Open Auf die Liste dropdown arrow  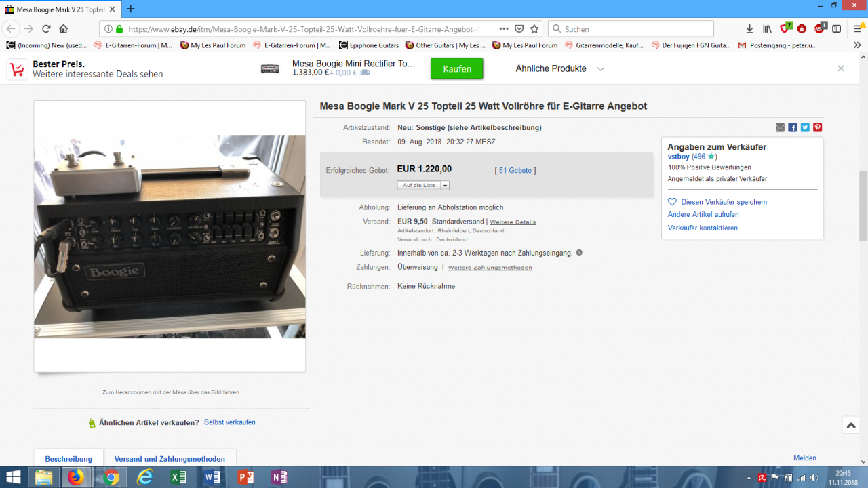click(x=445, y=185)
